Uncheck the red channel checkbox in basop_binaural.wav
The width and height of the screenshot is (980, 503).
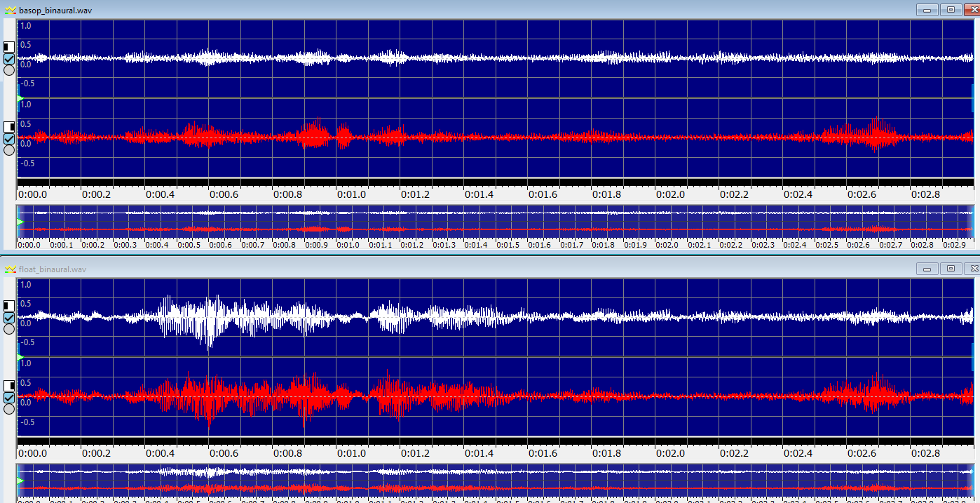9,139
